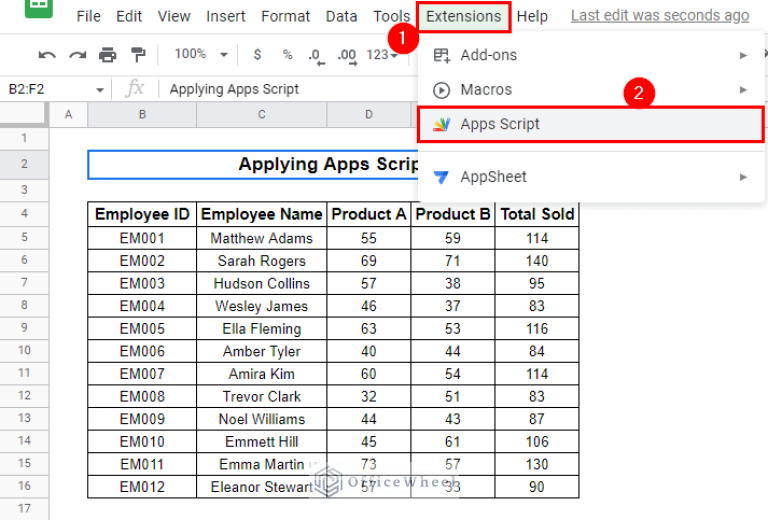Increase decimal places icon
This screenshot has height=520, width=768.
pos(347,56)
